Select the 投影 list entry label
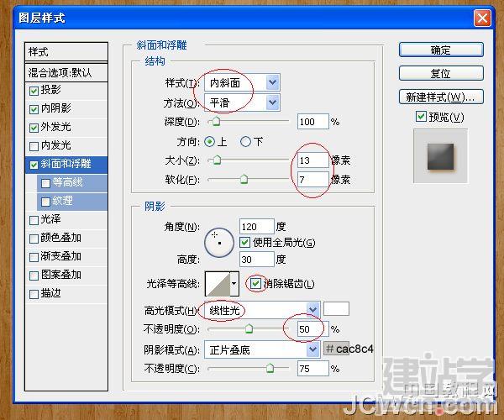This screenshot has height=420, width=504. [50, 90]
